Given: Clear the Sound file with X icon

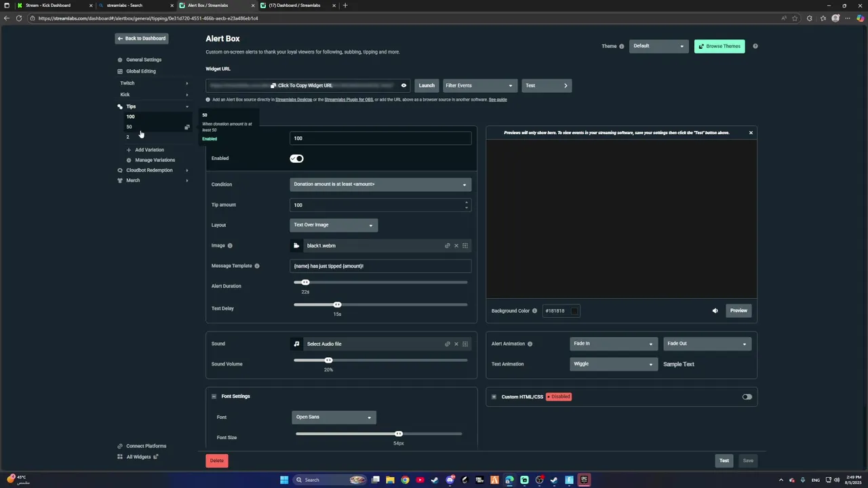Looking at the screenshot, I should [456, 344].
